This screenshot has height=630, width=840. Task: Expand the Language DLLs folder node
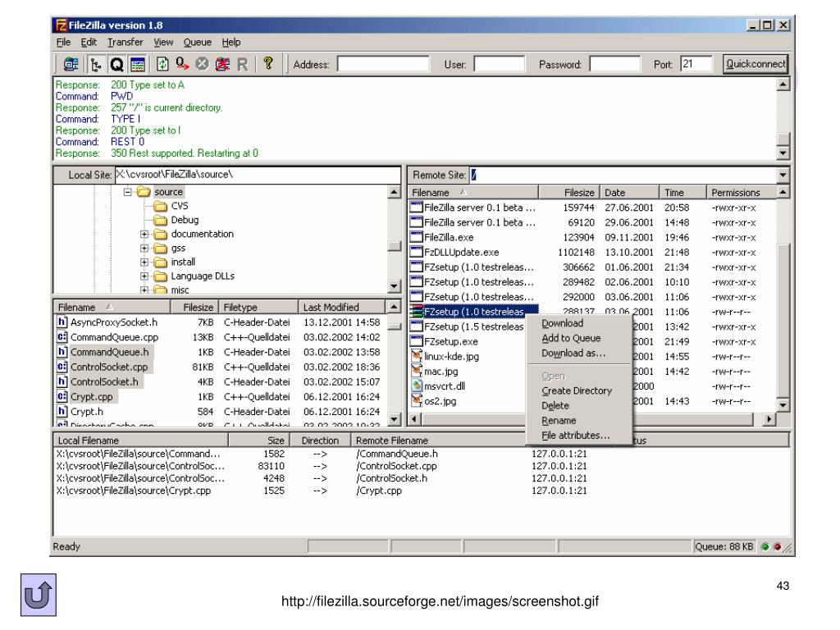(x=144, y=276)
